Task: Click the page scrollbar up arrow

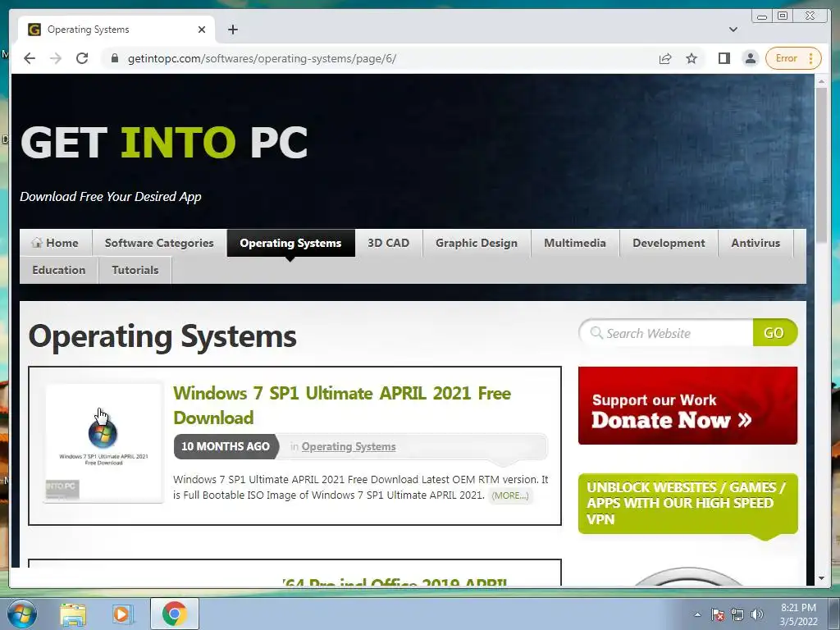Action: pyautogui.click(x=821, y=81)
